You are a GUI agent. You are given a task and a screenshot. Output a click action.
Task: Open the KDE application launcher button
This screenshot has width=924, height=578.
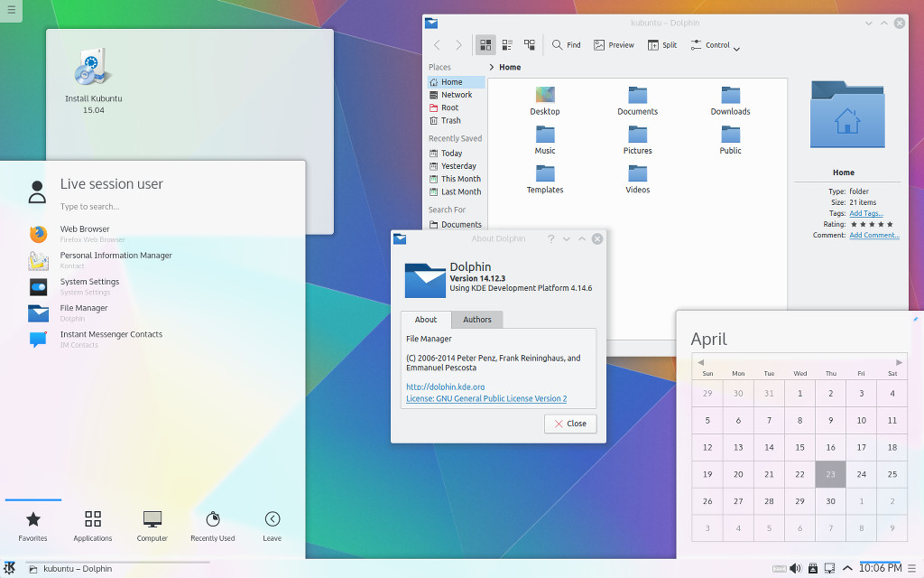[10, 568]
